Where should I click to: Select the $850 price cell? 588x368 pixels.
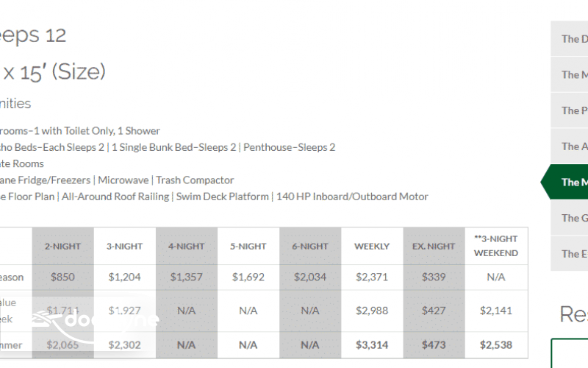point(63,277)
